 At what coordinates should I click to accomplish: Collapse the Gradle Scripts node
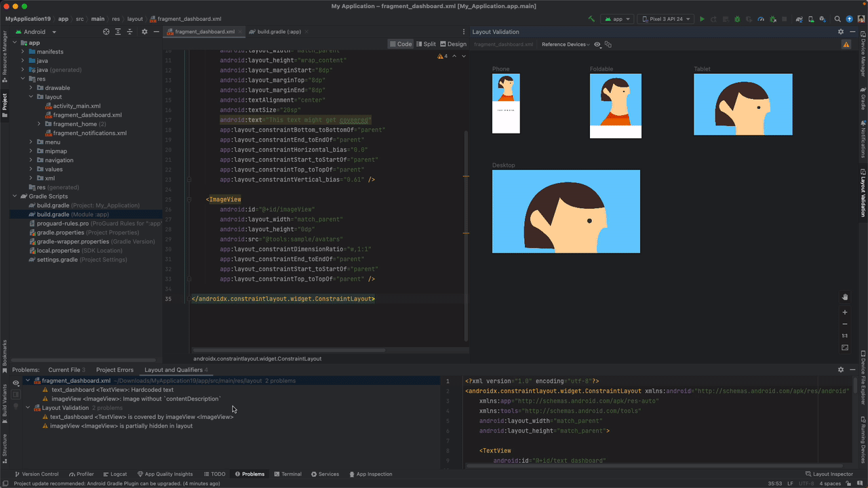(14, 197)
